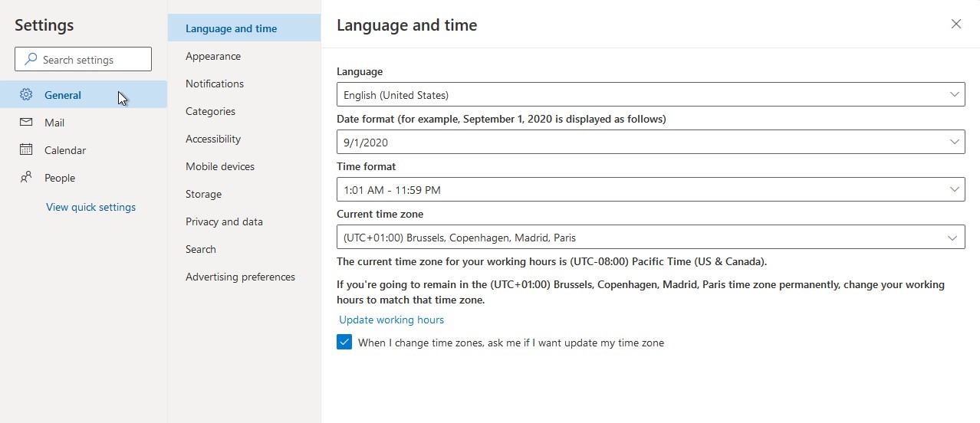Go to Accessibility settings
Screen dimensions: 980x423
click(244, 139)
